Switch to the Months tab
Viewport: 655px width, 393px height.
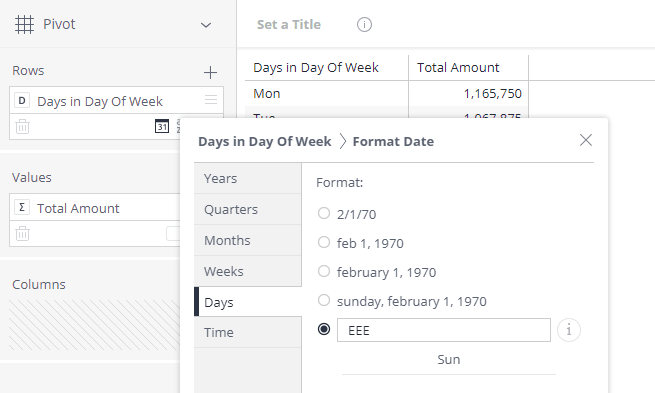point(248,240)
